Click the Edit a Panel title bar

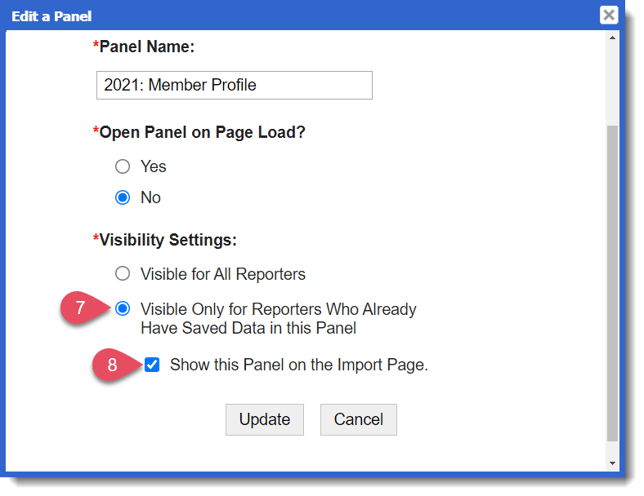[300, 15]
